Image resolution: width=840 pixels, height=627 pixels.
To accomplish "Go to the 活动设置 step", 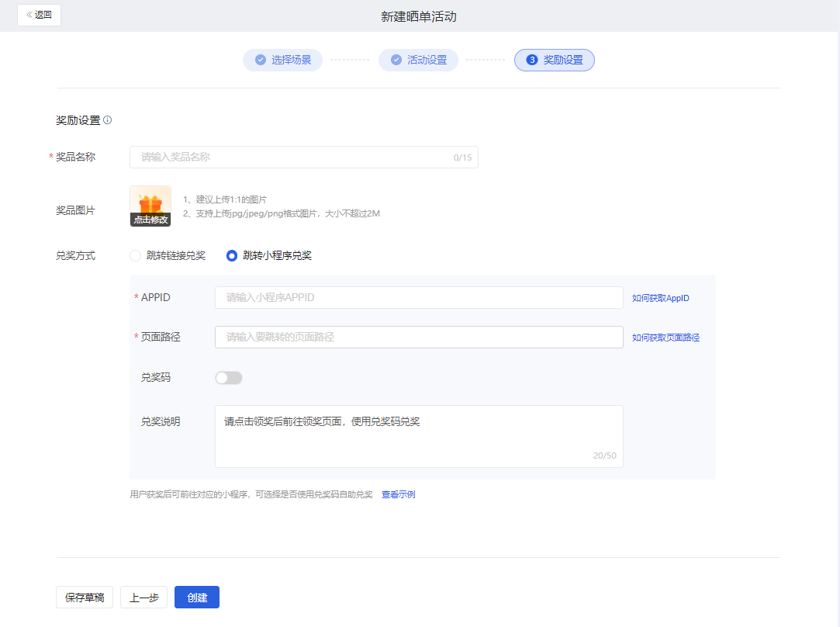I will click(x=418, y=60).
